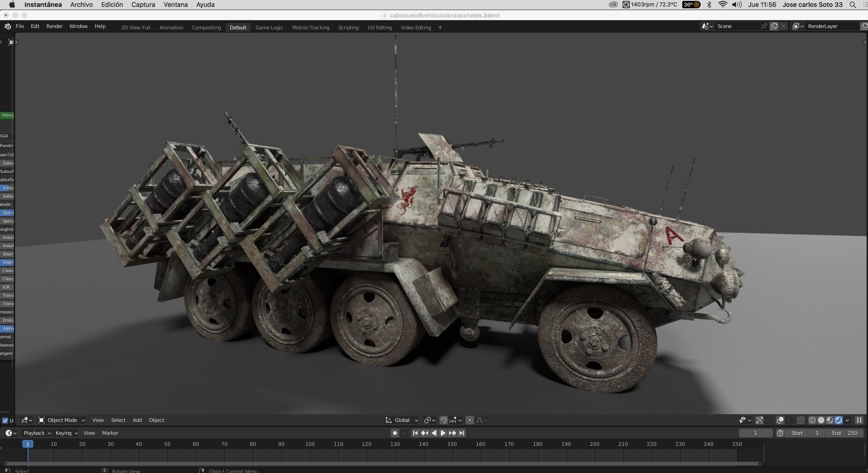Toggle viewport gizmos display
This screenshot has width=868, height=473.
tap(759, 420)
